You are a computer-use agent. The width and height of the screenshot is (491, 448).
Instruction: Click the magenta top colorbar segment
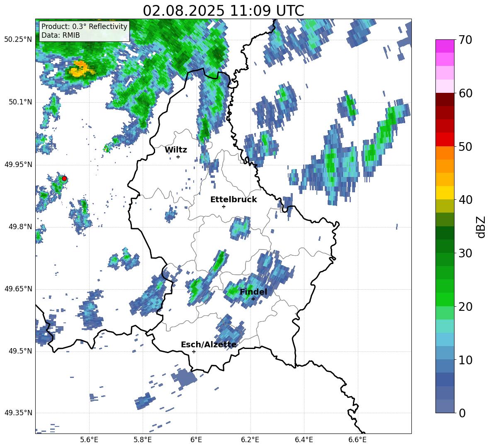click(445, 46)
